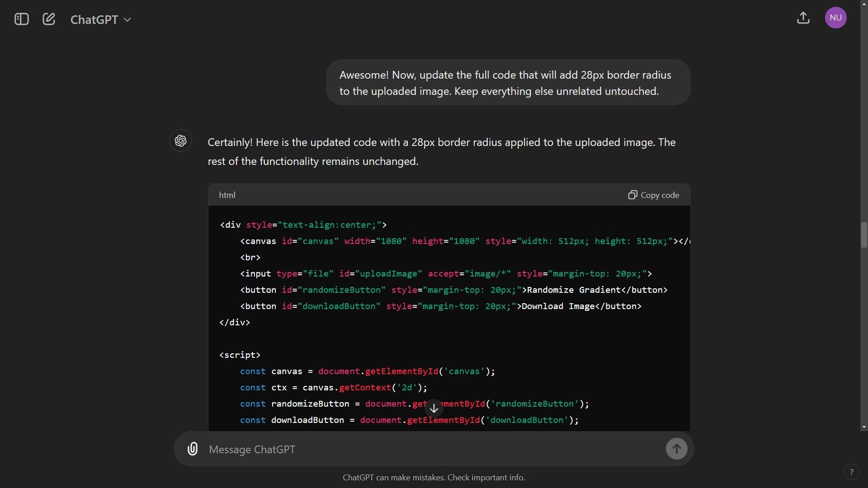Copy the HTML code with Copy code
This screenshot has height=488, width=868.
(660, 195)
